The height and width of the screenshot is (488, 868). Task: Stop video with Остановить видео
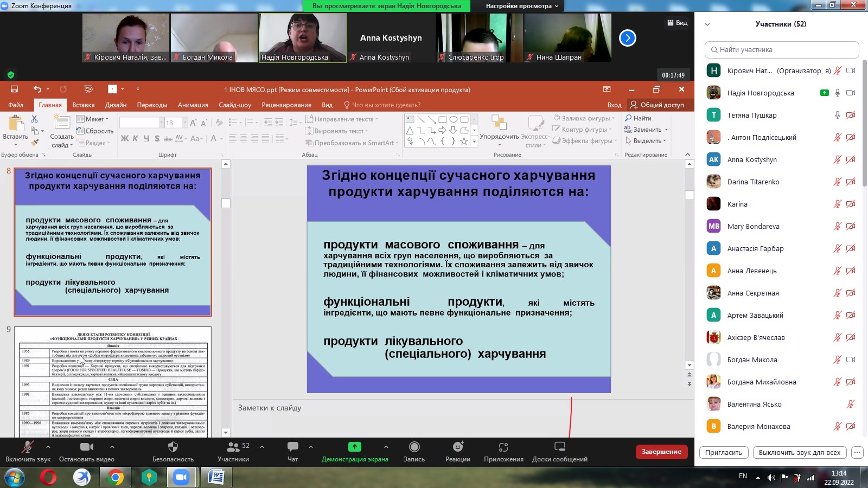point(87,447)
